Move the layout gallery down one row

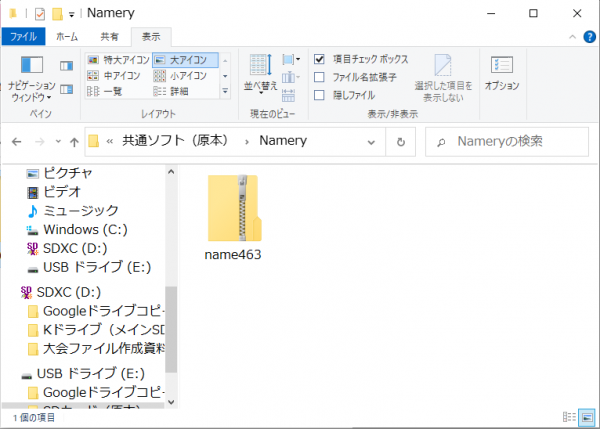225,76
